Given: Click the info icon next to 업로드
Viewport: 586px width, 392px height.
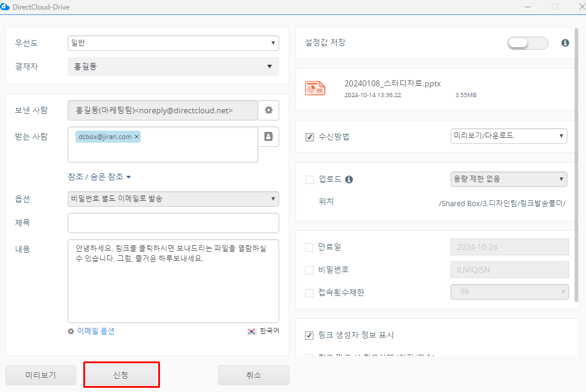Looking at the screenshot, I should (349, 179).
